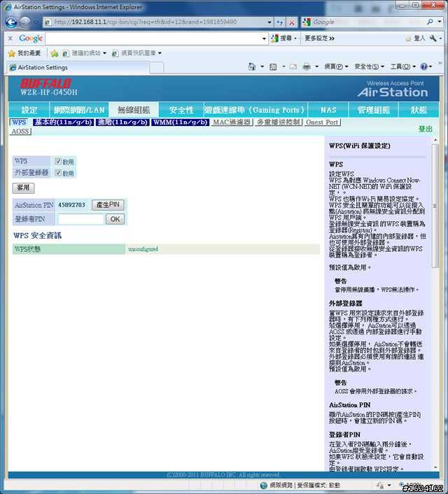The height and width of the screenshot is (494, 448).
Task: Click the Read Mail icon in command bar
Action: coord(293,66)
